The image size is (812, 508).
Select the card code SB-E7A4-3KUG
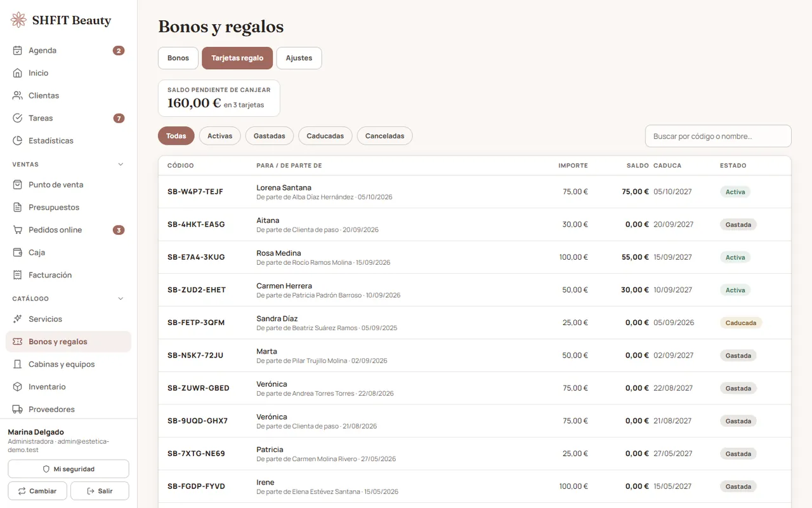coord(196,257)
